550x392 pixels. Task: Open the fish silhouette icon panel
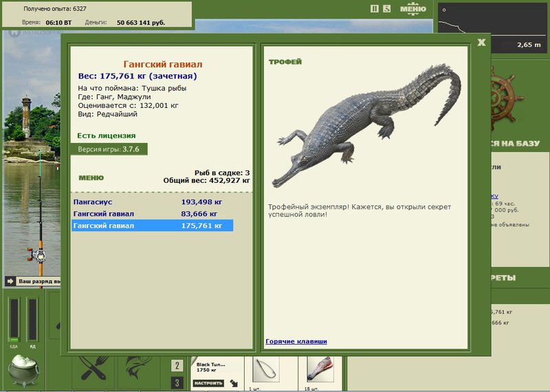point(138,368)
